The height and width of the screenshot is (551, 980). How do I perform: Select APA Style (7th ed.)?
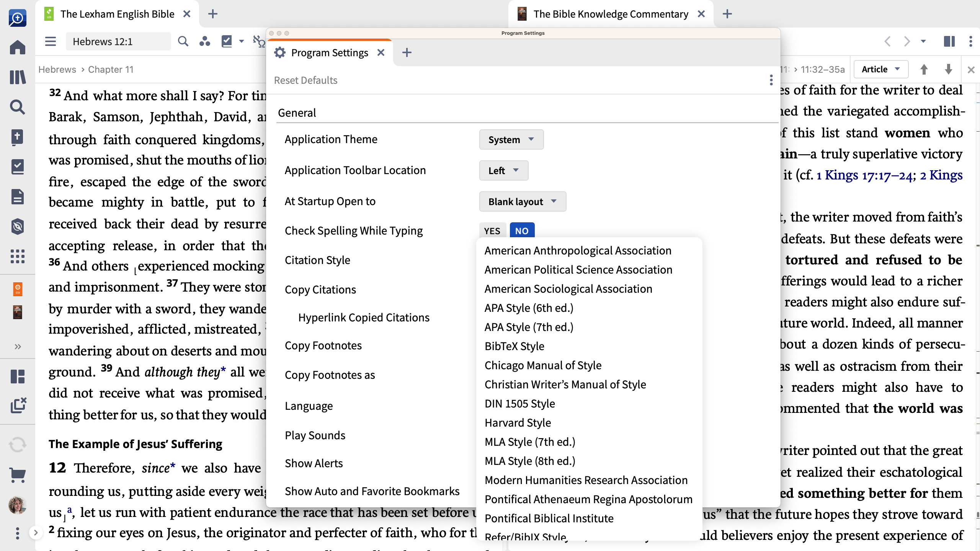click(x=529, y=327)
